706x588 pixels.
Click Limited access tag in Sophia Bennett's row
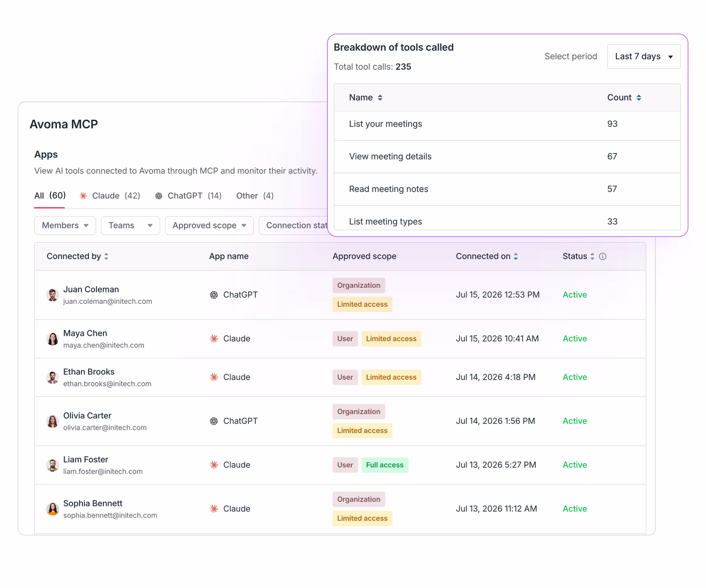pos(362,518)
